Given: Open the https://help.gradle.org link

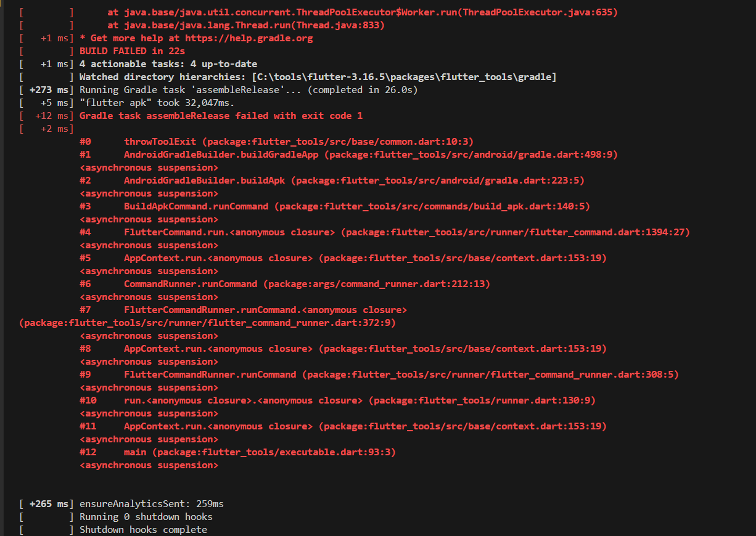Looking at the screenshot, I should coord(249,38).
